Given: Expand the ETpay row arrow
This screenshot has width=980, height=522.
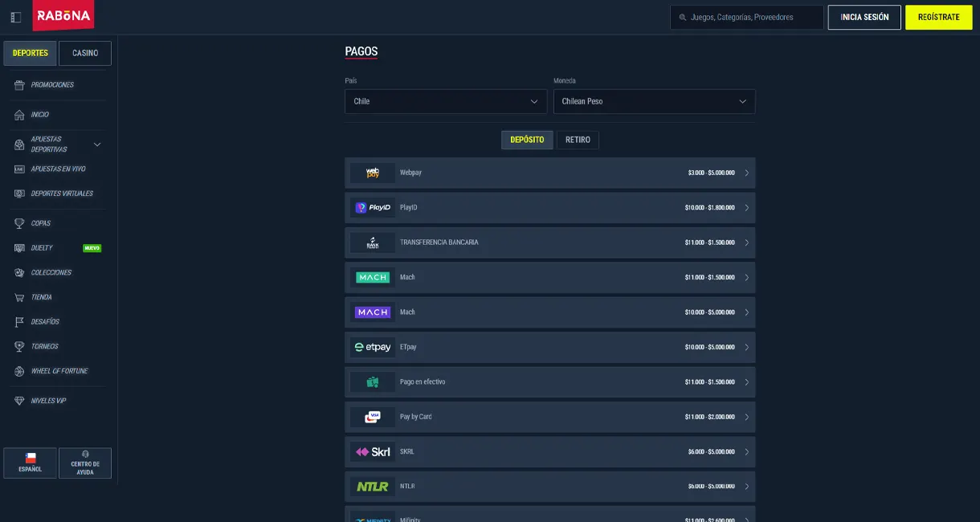Looking at the screenshot, I should tap(746, 347).
